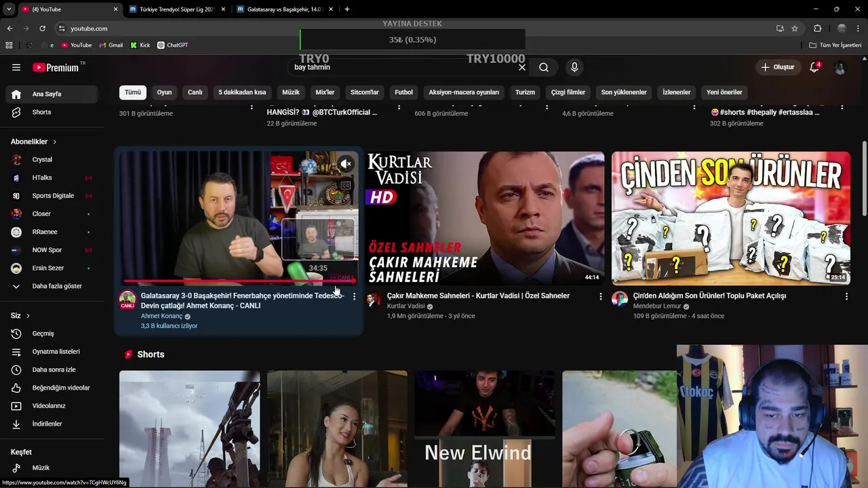Open options menu for Çin'den Aldığım video

846,296
